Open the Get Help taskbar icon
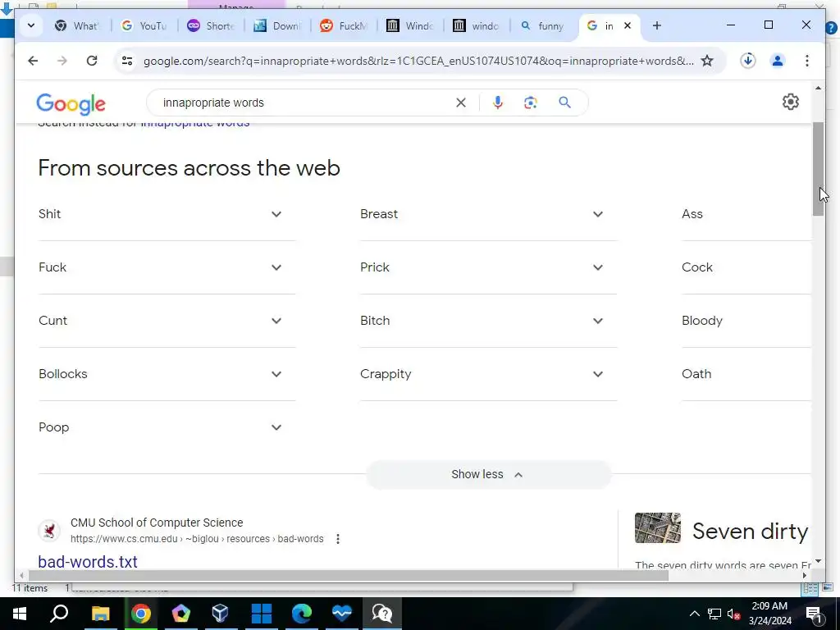Viewport: 840px width, 630px height. point(382,614)
